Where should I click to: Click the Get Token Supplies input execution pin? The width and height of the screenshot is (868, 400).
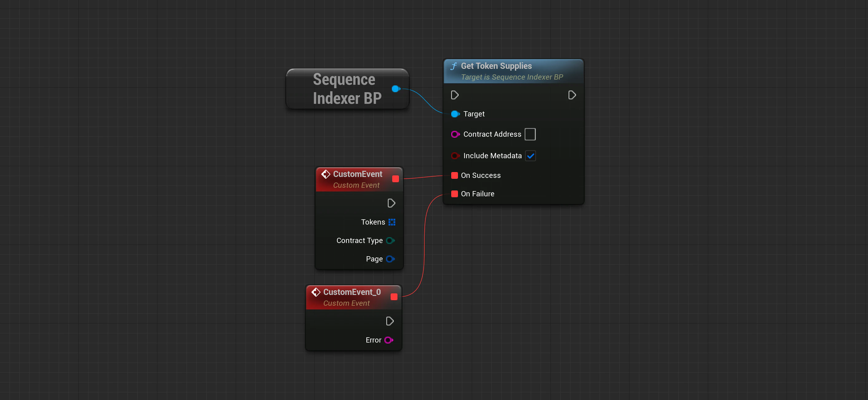[455, 95]
